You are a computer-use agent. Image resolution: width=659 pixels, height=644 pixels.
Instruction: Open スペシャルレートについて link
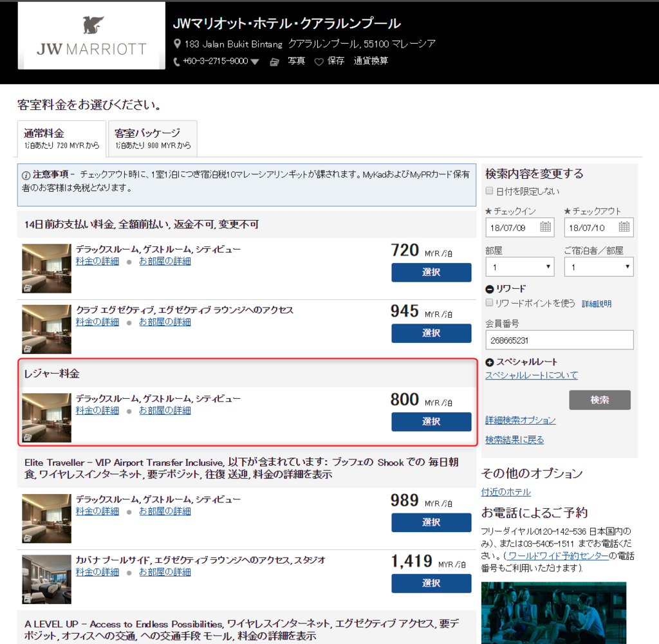[532, 375]
